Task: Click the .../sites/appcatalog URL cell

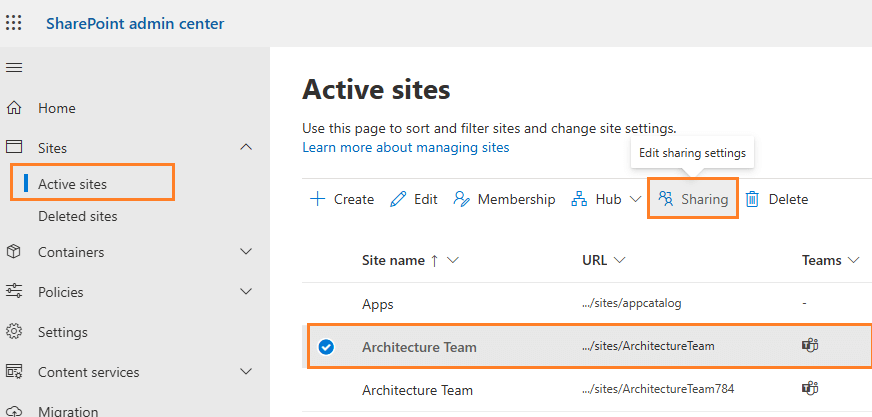Action: coord(631,303)
